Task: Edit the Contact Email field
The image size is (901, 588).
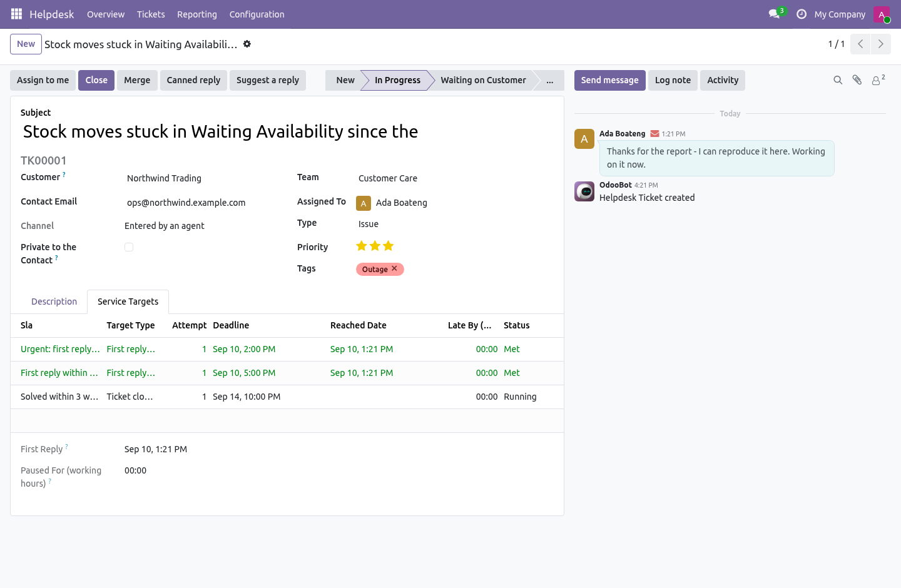Action: pyautogui.click(x=201, y=203)
